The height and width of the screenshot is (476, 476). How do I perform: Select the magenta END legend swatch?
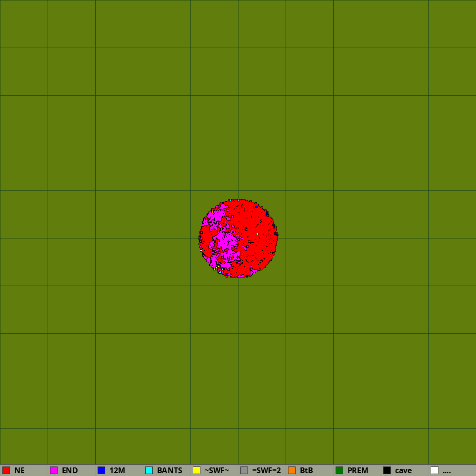[x=54, y=470]
